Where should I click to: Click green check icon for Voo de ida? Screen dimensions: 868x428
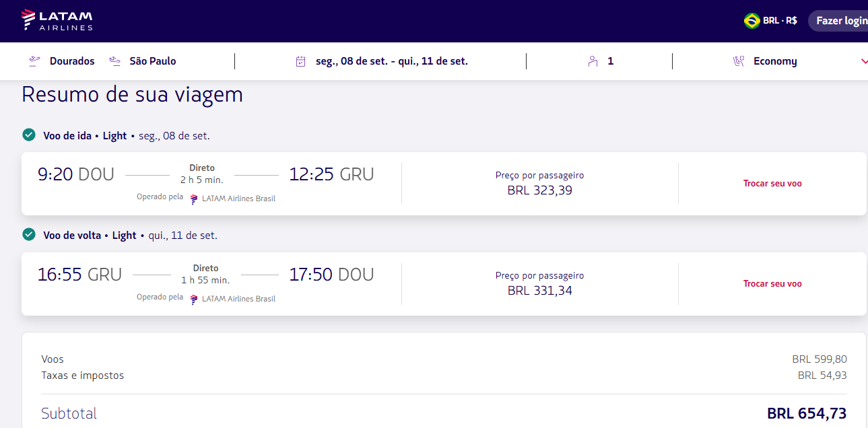[x=29, y=135]
